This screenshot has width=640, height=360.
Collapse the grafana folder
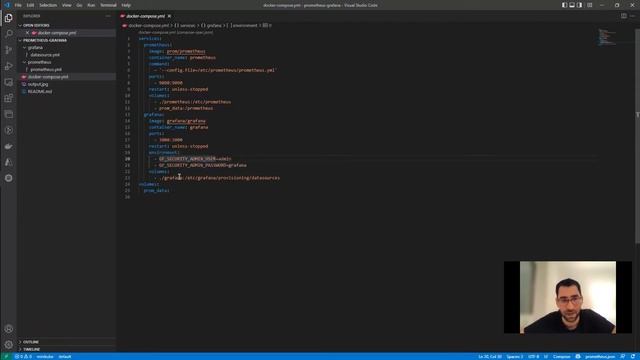(36, 48)
